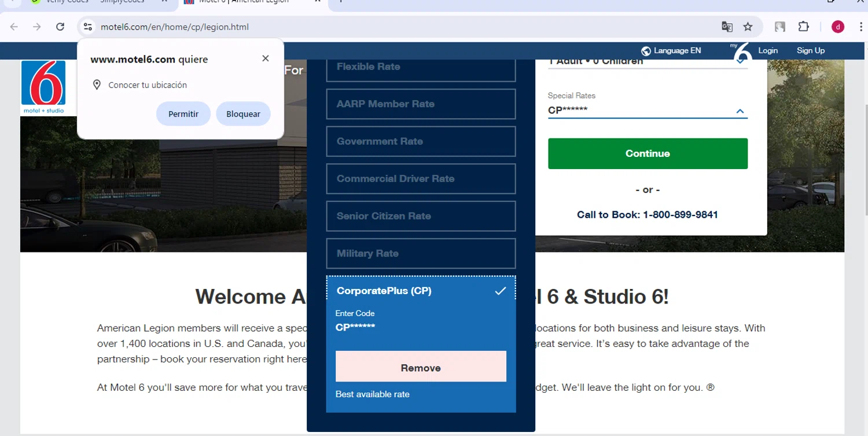Click Permitir in location prompt

point(183,114)
